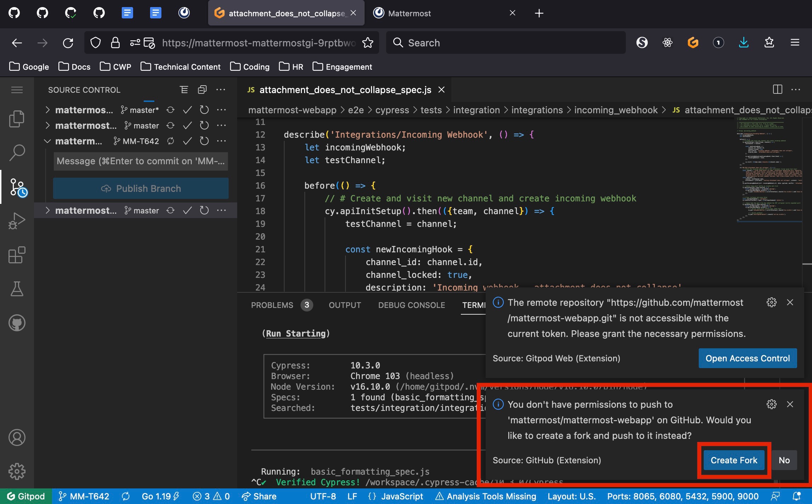Click No on the fork prompt
Image resolution: width=812 pixels, height=504 pixels.
784,460
